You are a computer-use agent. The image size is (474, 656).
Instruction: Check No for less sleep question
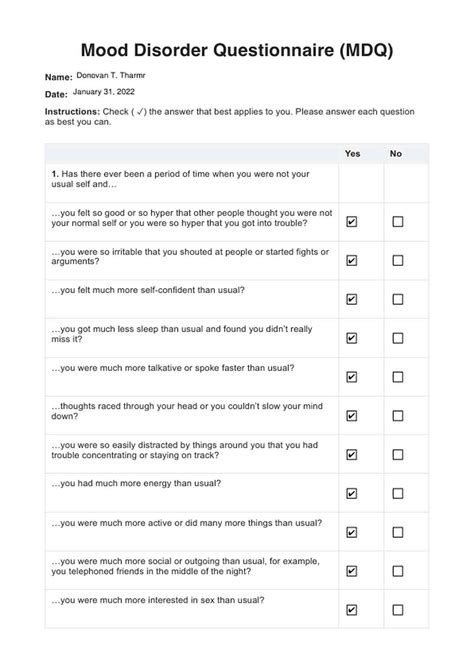pyautogui.click(x=397, y=338)
